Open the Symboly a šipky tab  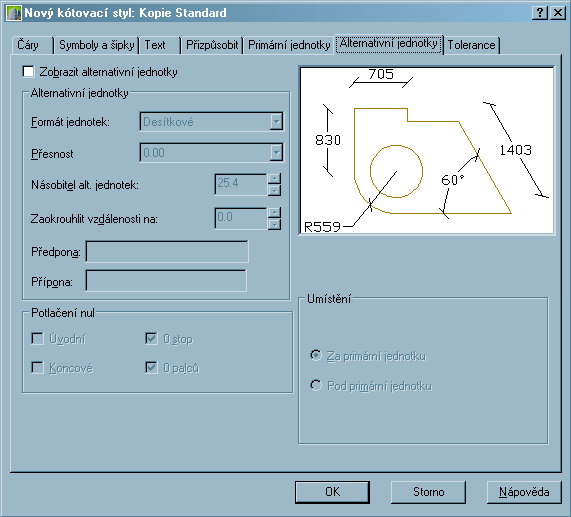[97, 45]
